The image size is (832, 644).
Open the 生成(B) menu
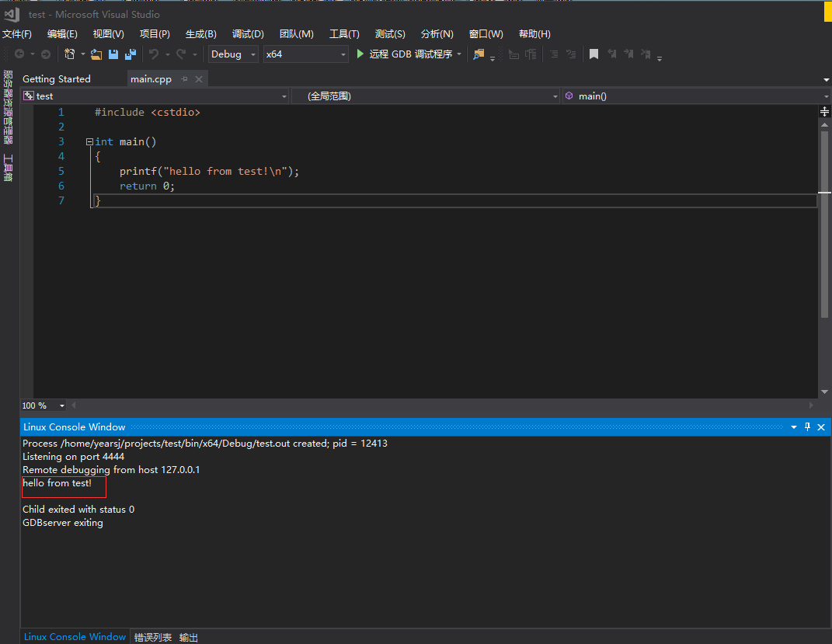[x=200, y=34]
